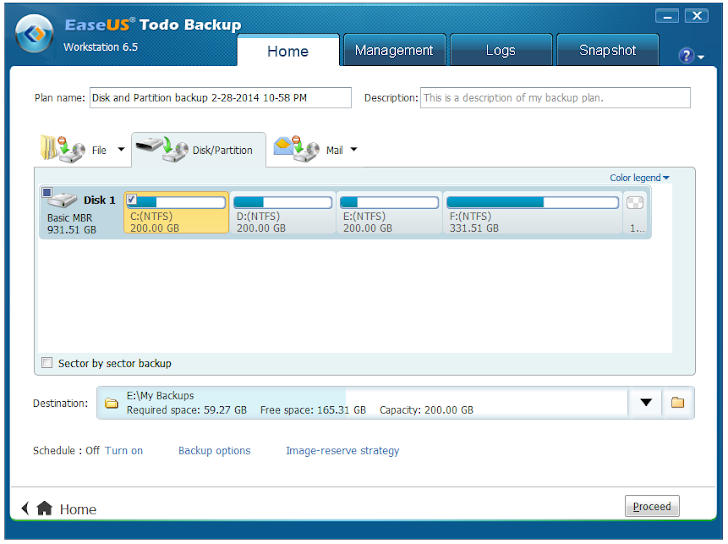The width and height of the screenshot is (728, 544).
Task: Click the Mail backup envelope icon
Action: point(297,149)
